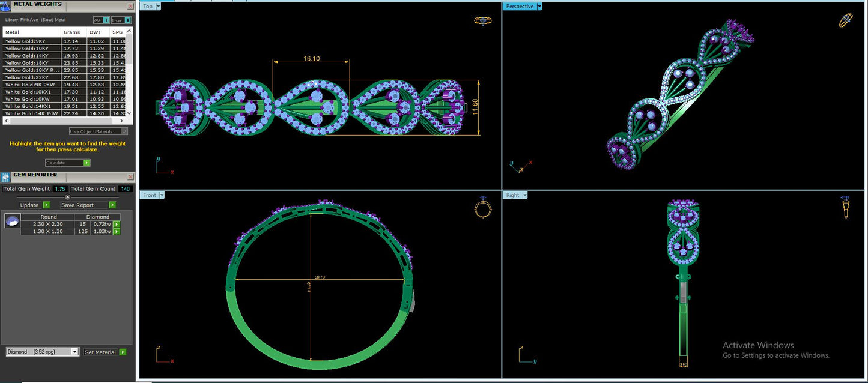Click green arrow for 1.03tw row
The image size is (868, 383).
(117, 231)
